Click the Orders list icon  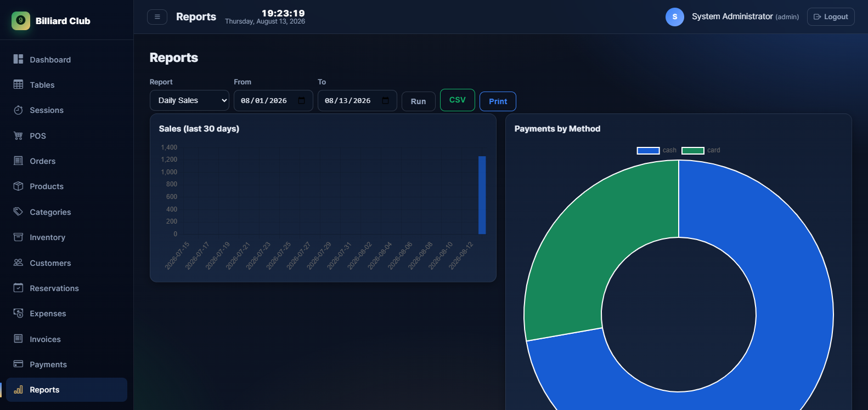tap(18, 161)
